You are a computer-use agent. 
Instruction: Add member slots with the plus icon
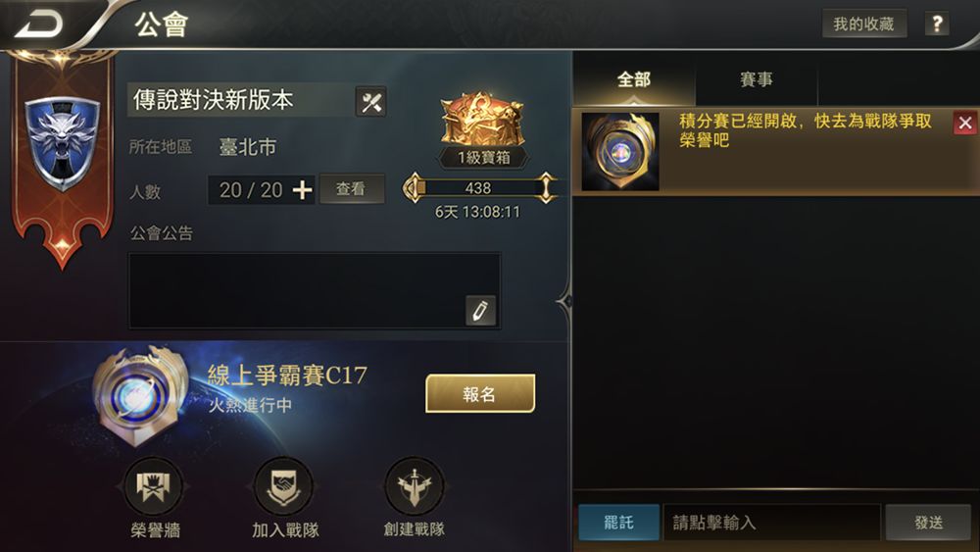click(303, 190)
